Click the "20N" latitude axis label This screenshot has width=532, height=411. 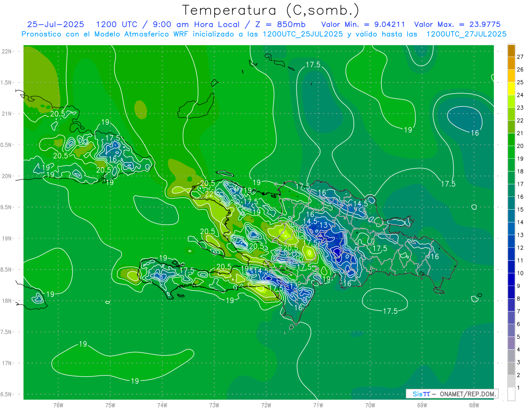tap(6, 176)
